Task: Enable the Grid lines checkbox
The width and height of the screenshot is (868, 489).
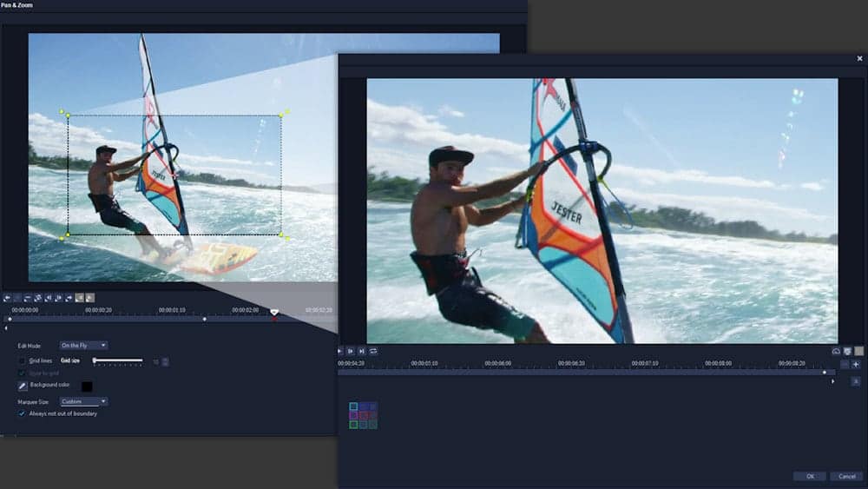Action: [x=23, y=360]
